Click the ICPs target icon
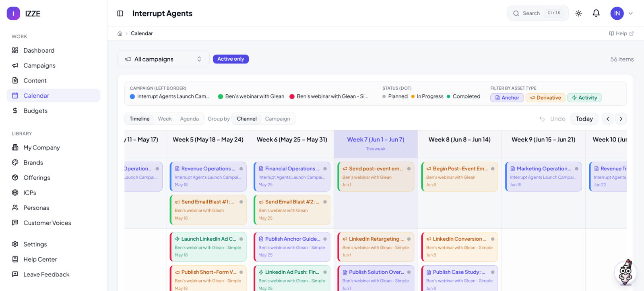Image resolution: width=644 pixels, height=291 pixels. 15,193
